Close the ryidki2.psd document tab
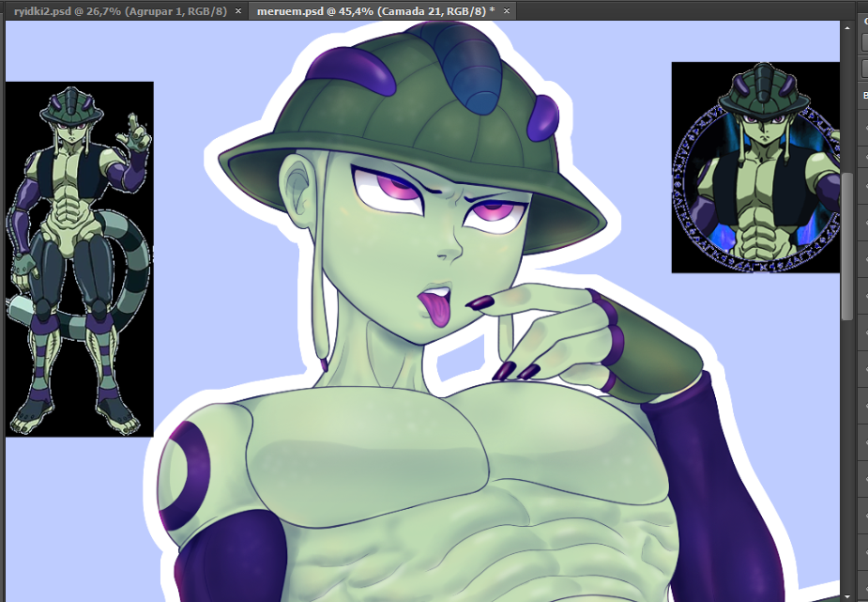The image size is (868, 602). (x=238, y=11)
